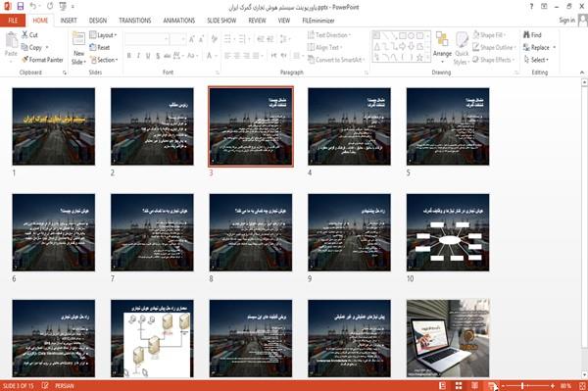
Task: Clear all formatting icon
Action: (x=215, y=38)
